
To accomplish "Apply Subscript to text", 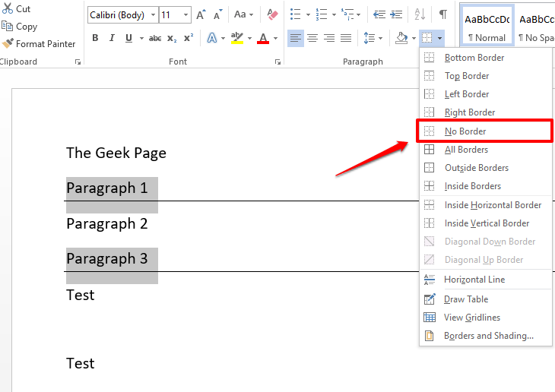I will [172, 38].
